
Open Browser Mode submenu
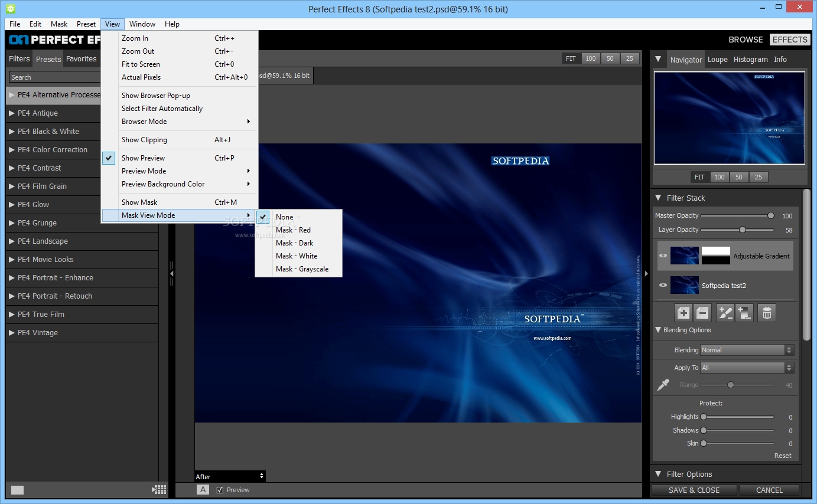coord(180,122)
